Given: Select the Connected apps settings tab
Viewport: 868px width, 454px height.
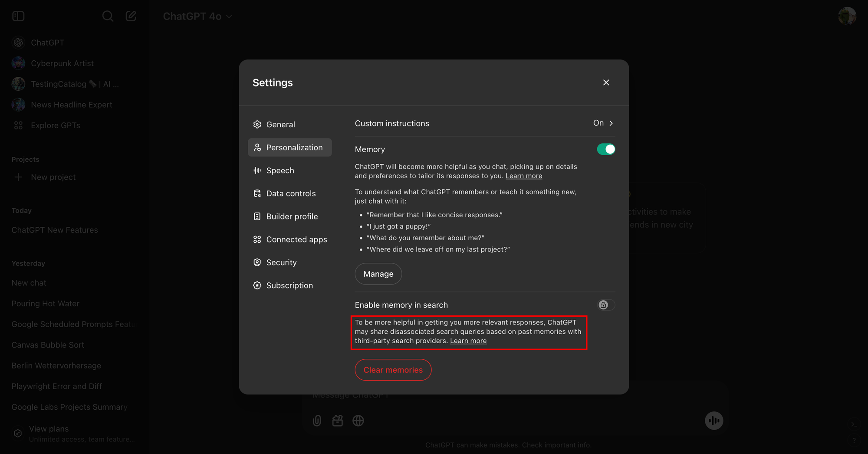Looking at the screenshot, I should tap(289, 239).
